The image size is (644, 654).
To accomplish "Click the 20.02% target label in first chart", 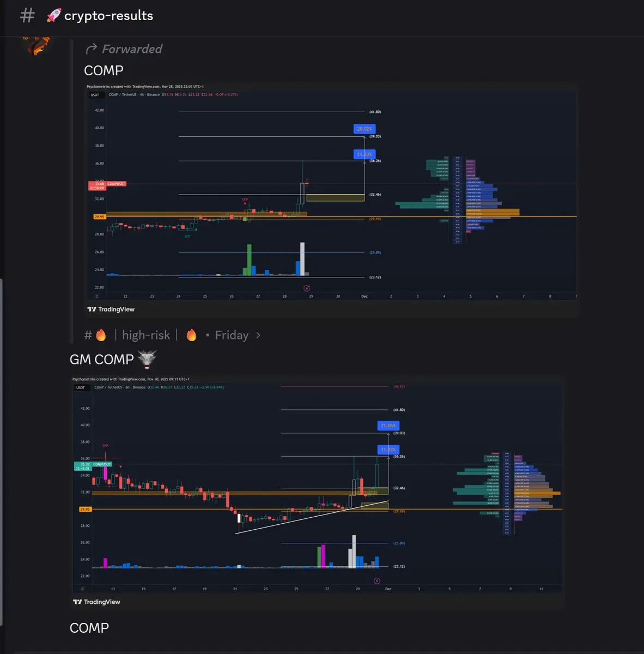I will point(364,129).
